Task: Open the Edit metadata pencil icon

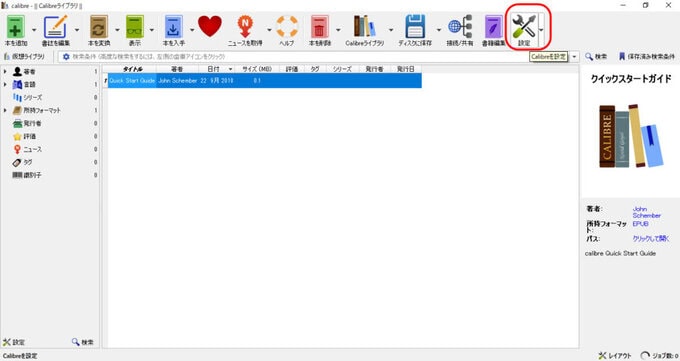Action: click(x=56, y=27)
